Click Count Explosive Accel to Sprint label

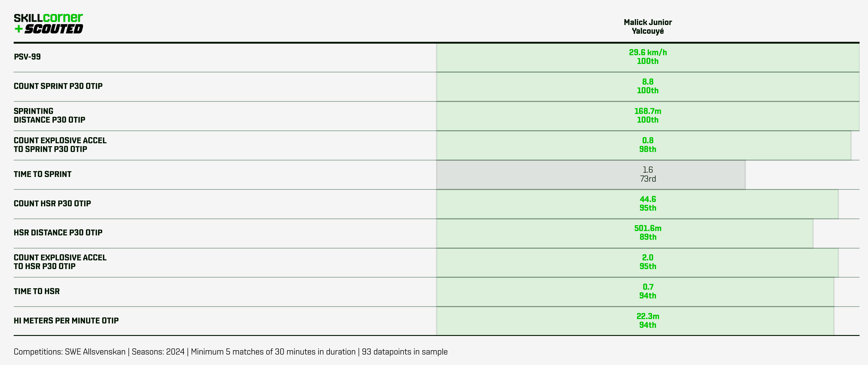[x=60, y=145]
